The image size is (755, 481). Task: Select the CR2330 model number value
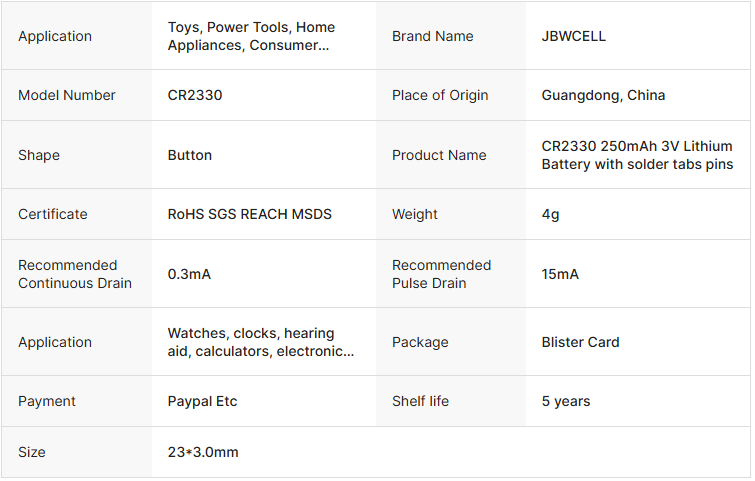[x=195, y=95]
